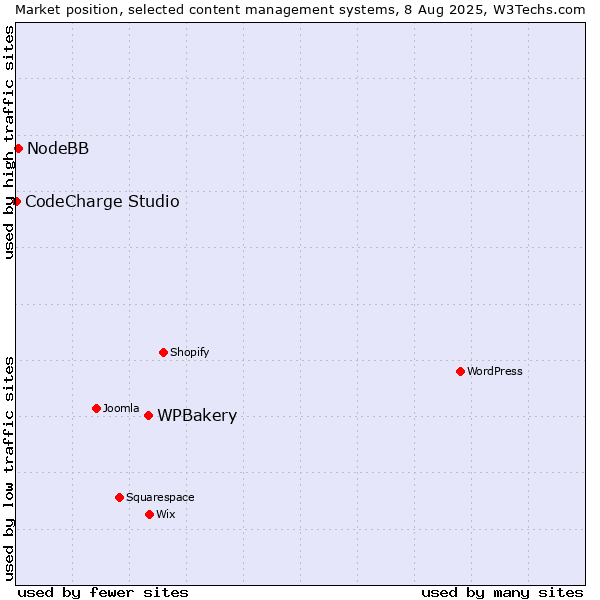
Task: Click the NodeBB red data point
Action: tap(19, 148)
